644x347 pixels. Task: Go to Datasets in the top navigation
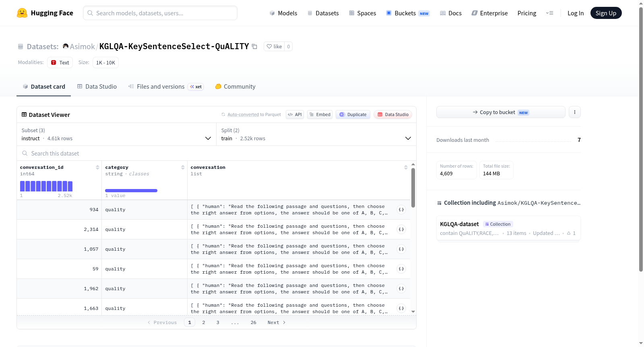[323, 13]
